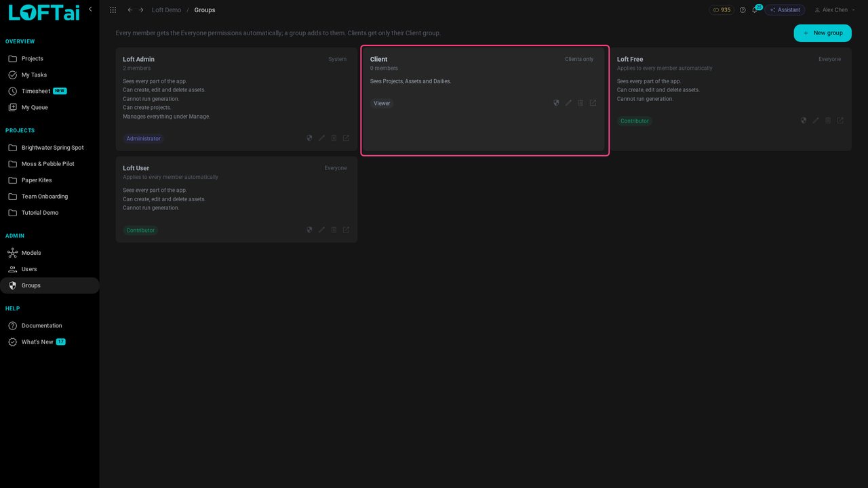This screenshot has width=868, height=488.
Task: Open notifications bell with 25 badge
Action: (755, 10)
